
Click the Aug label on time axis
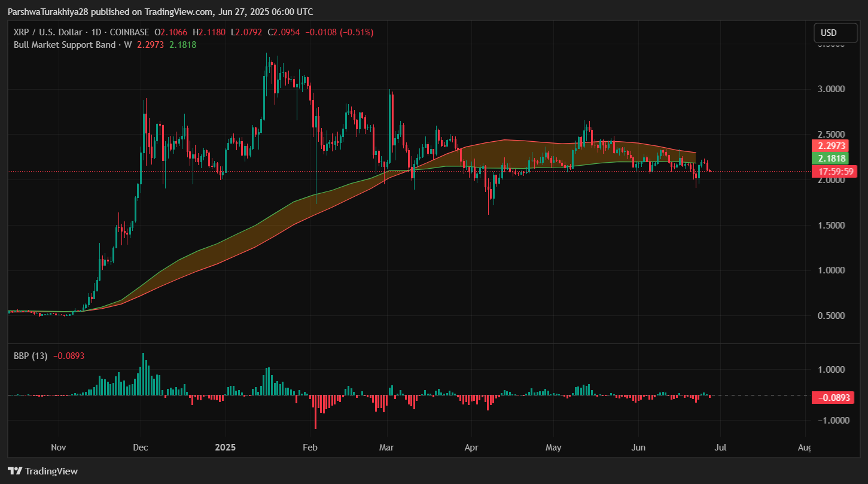click(x=805, y=448)
